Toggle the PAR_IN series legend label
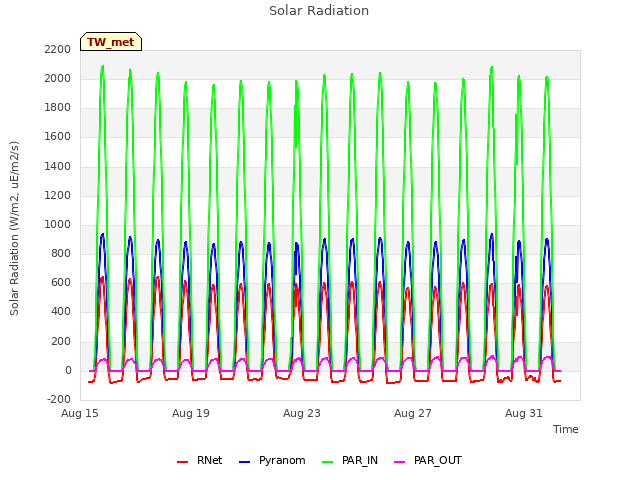The height and width of the screenshot is (480, 640). click(x=360, y=460)
